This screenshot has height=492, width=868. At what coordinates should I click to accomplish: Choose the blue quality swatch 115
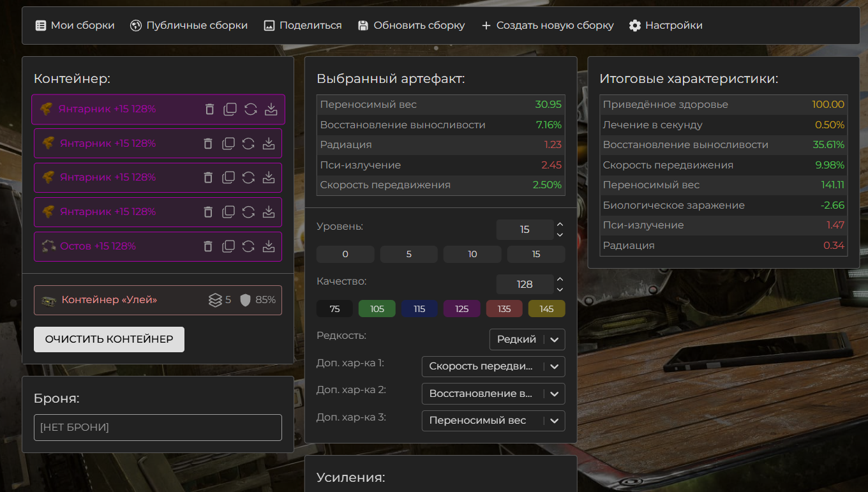tap(419, 309)
